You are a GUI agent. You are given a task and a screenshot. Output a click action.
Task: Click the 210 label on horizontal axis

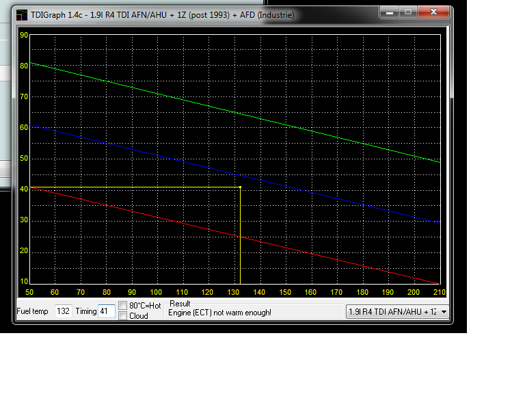click(439, 292)
